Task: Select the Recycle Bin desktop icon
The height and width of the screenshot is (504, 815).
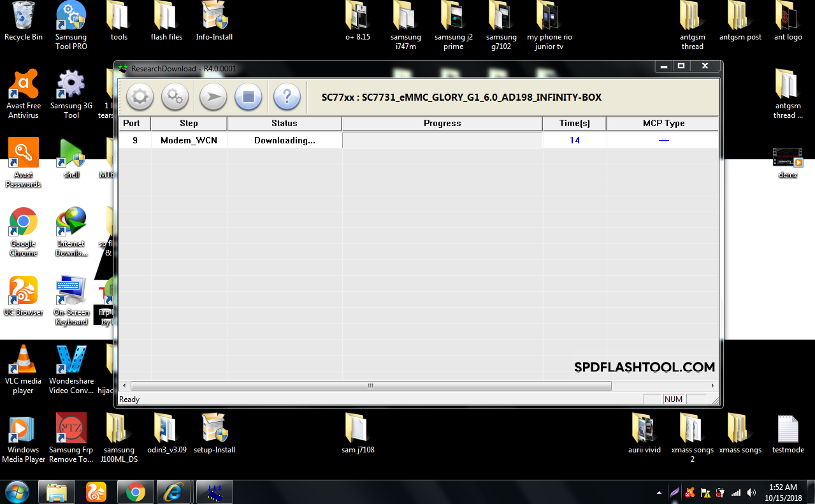Action: [x=24, y=22]
